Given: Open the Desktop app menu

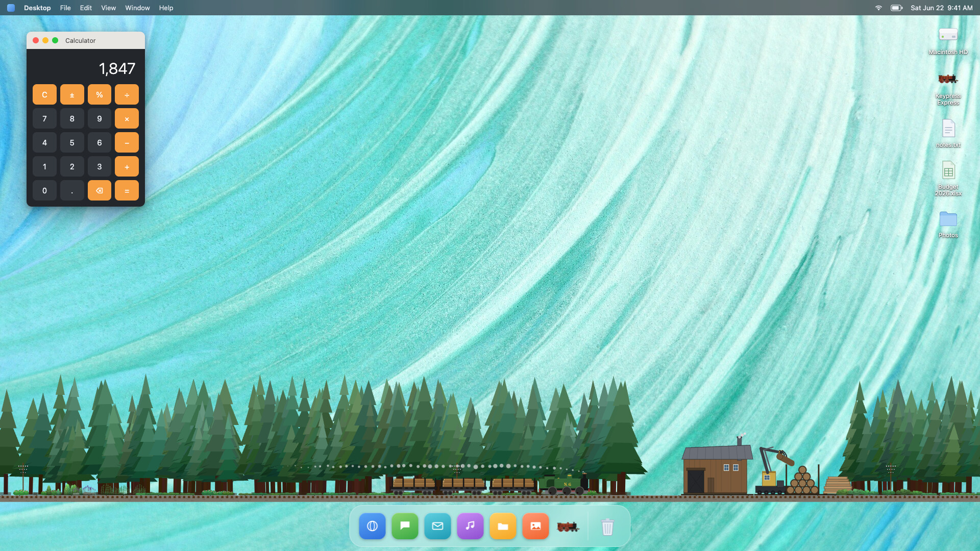Looking at the screenshot, I should (x=37, y=8).
